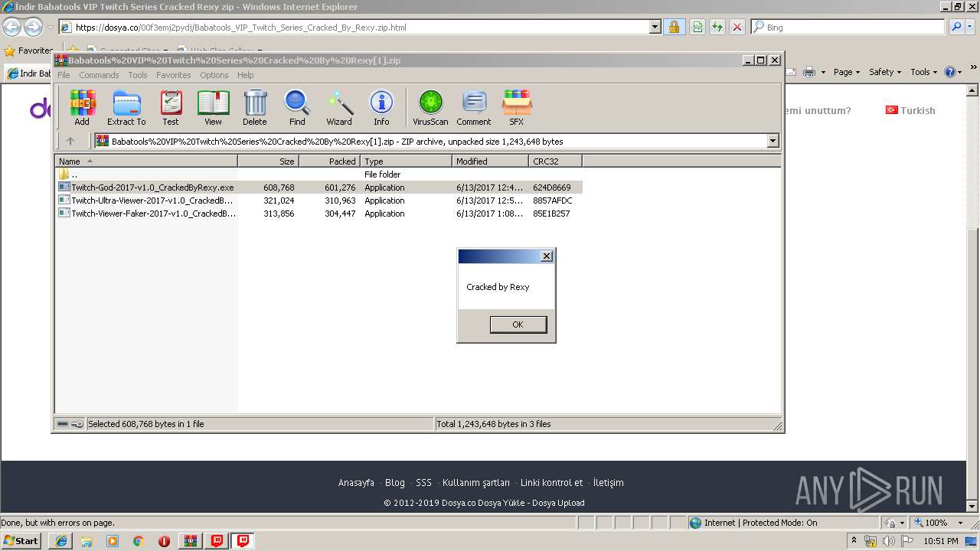This screenshot has width=980, height=551.
Task: Open the search provider dropdown arrow
Action: (x=972, y=27)
